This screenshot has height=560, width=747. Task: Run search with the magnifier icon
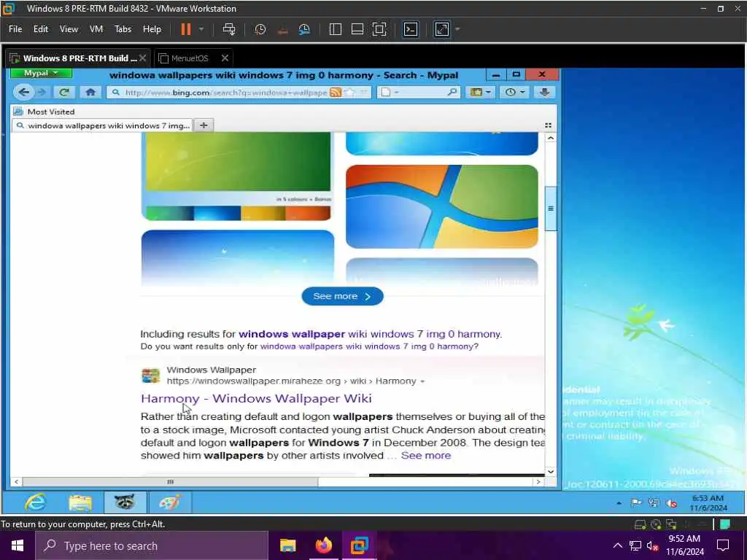pyautogui.click(x=452, y=93)
